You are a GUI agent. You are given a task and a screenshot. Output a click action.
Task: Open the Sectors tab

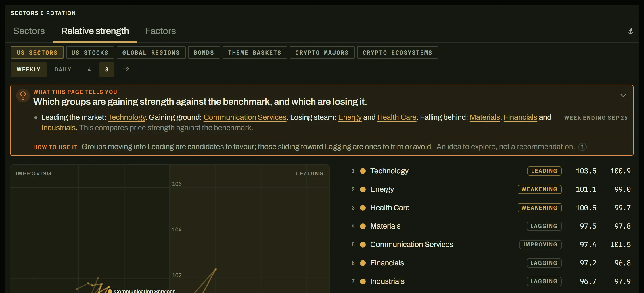tap(29, 31)
